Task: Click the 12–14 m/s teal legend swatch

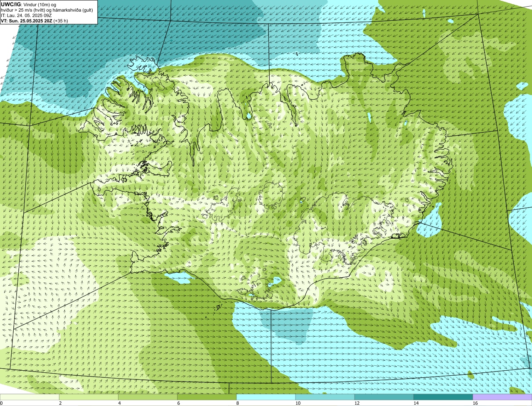Action: click(x=384, y=397)
